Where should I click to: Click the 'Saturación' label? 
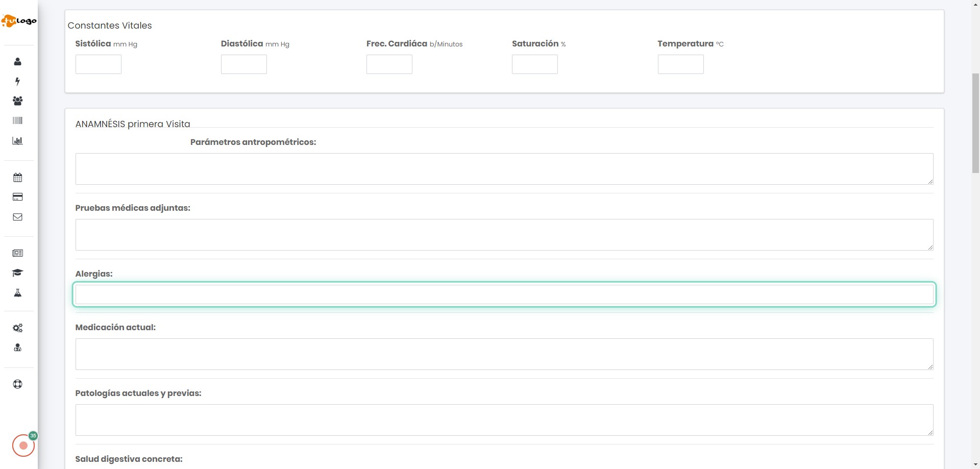click(535, 44)
